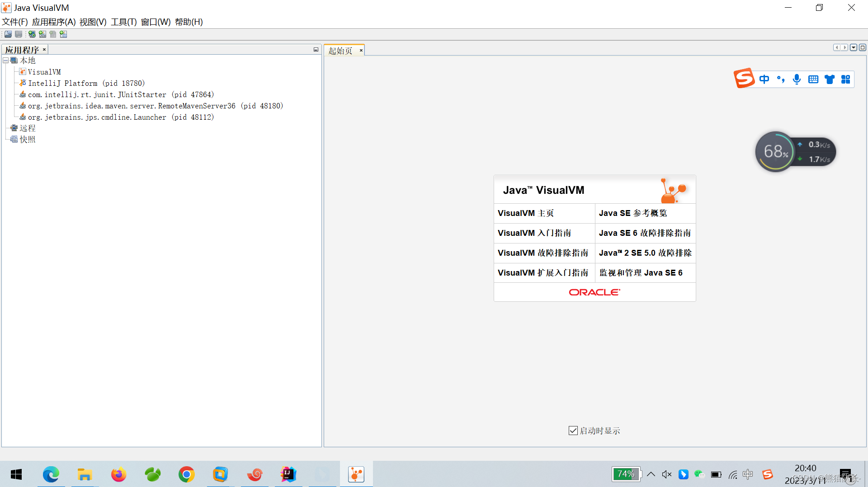The height and width of the screenshot is (487, 868).
Task: Open File Explorer from taskbar
Action: (x=85, y=474)
